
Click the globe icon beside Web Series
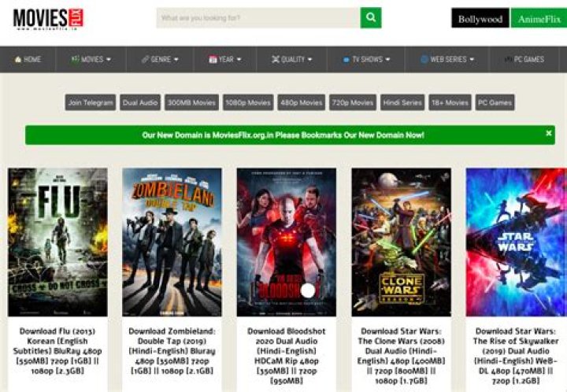(424, 59)
